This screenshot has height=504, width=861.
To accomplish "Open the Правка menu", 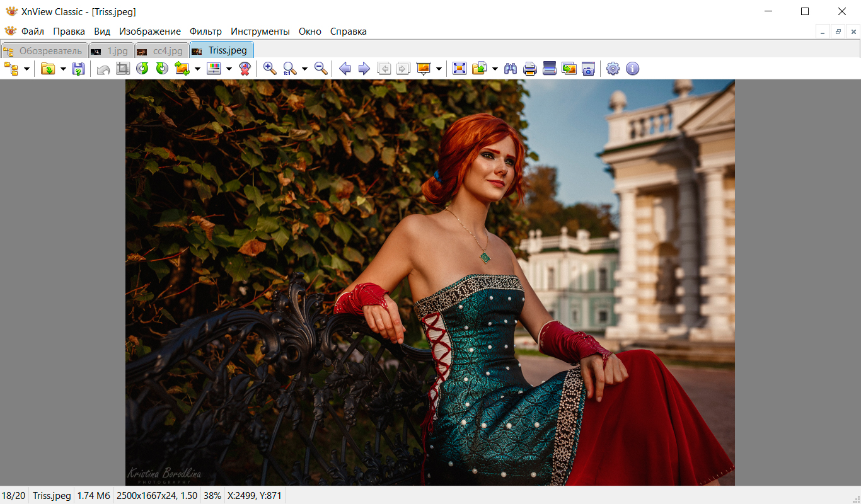I will tap(69, 31).
